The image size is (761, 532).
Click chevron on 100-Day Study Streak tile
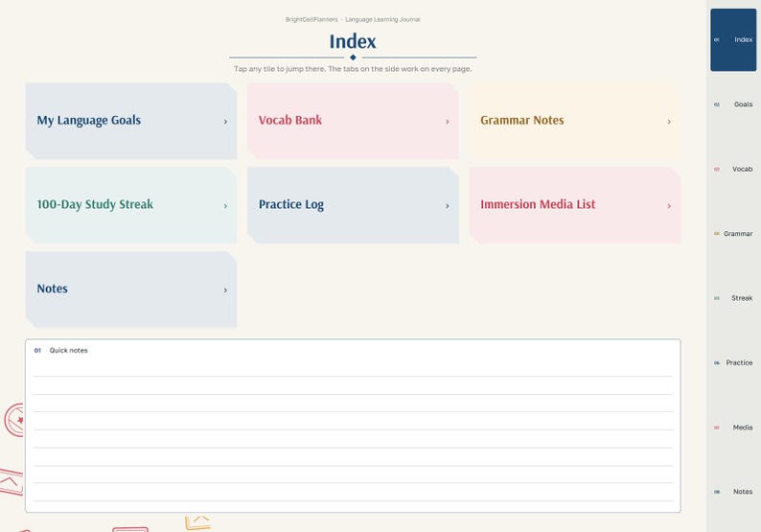click(225, 206)
